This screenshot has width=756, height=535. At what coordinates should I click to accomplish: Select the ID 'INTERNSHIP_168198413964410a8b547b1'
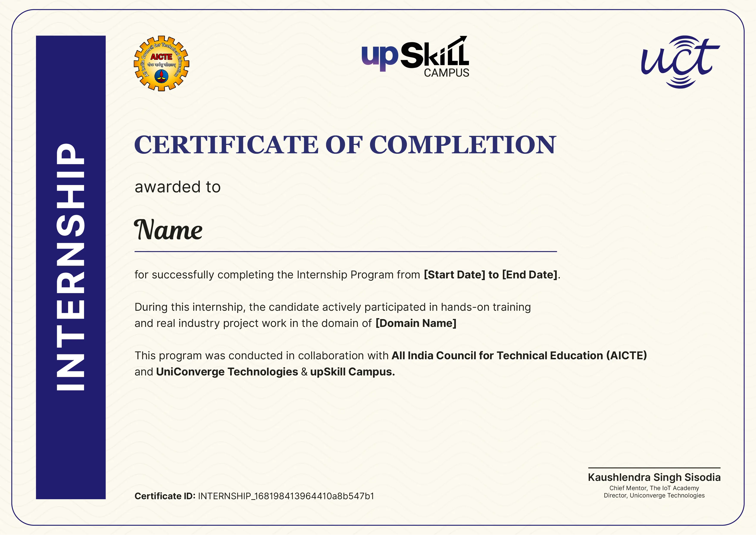point(286,496)
